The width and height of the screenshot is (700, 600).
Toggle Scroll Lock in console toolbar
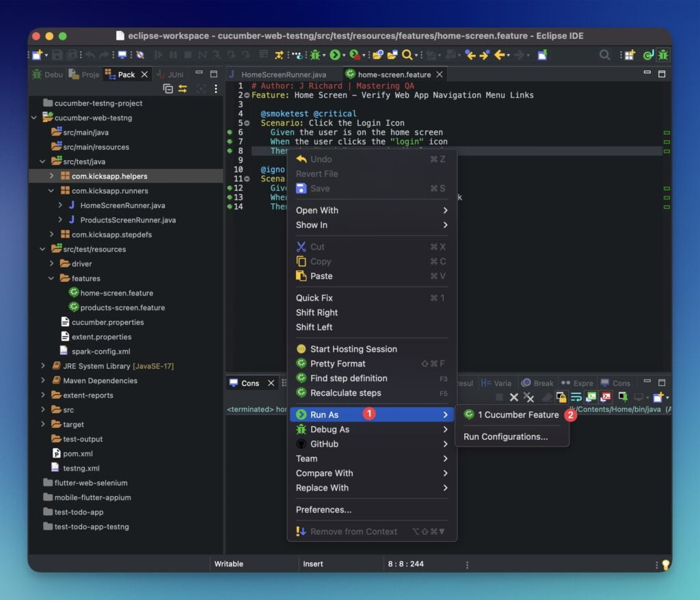(x=561, y=397)
